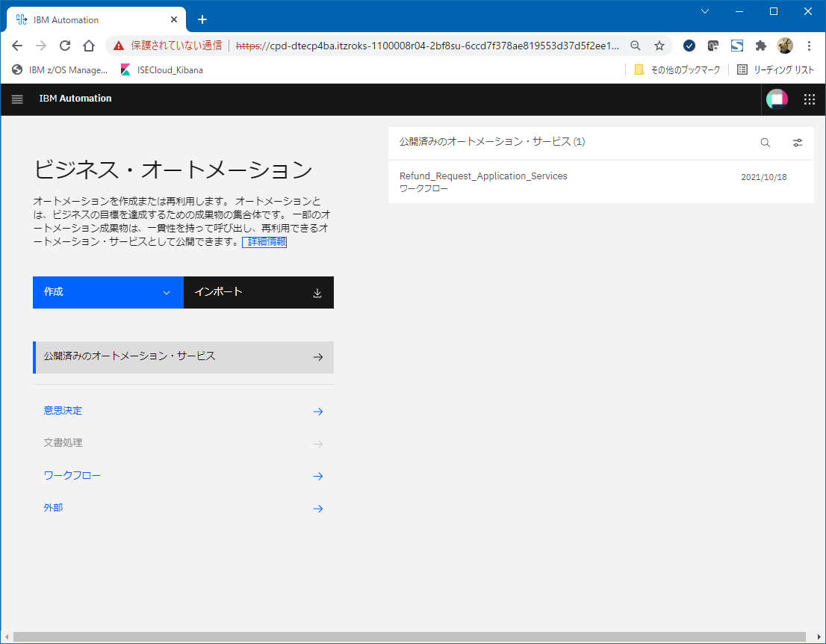This screenshot has width=826, height=644.
Task: Open the 意思決定 category
Action: (x=63, y=411)
